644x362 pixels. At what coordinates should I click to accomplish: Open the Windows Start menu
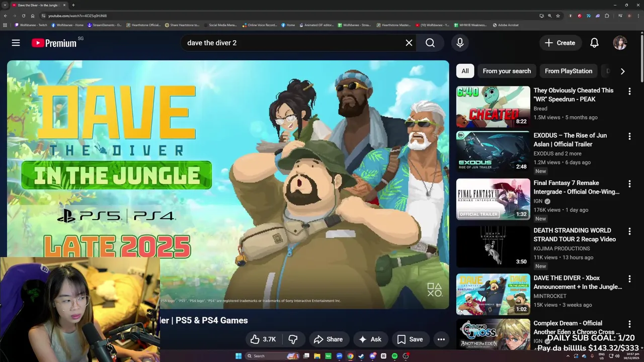click(x=238, y=356)
